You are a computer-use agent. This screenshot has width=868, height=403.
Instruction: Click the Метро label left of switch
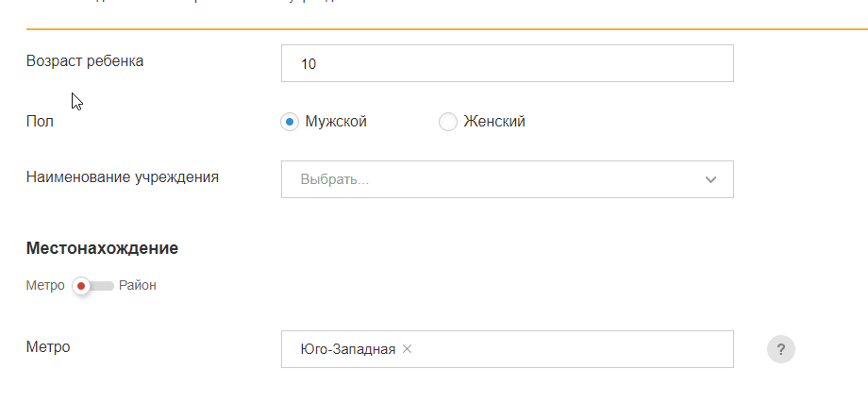pyautogui.click(x=45, y=286)
